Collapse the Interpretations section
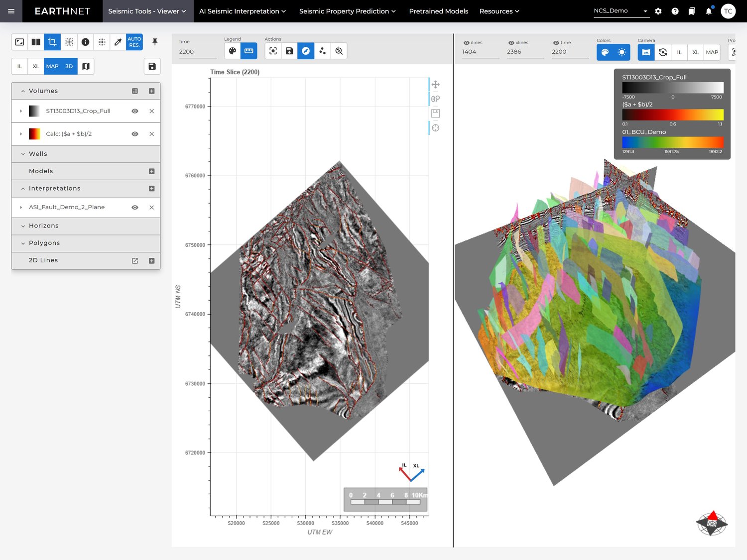This screenshot has width=747, height=560. 23,189
